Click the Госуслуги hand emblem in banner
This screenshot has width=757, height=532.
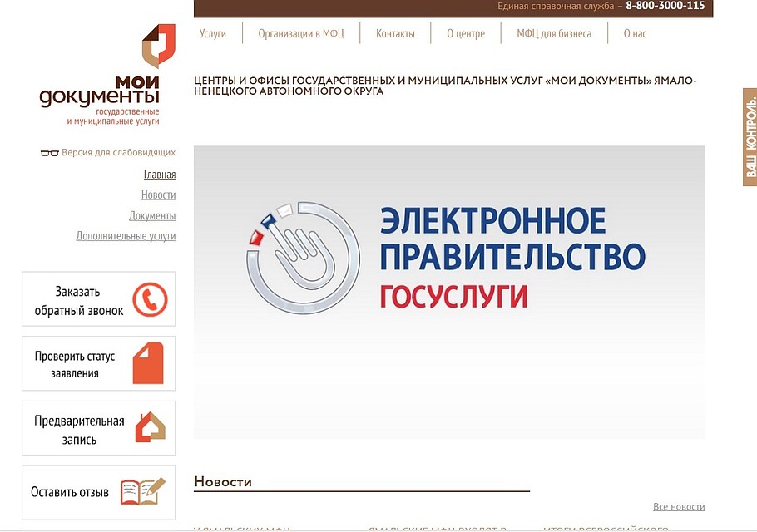(303, 258)
